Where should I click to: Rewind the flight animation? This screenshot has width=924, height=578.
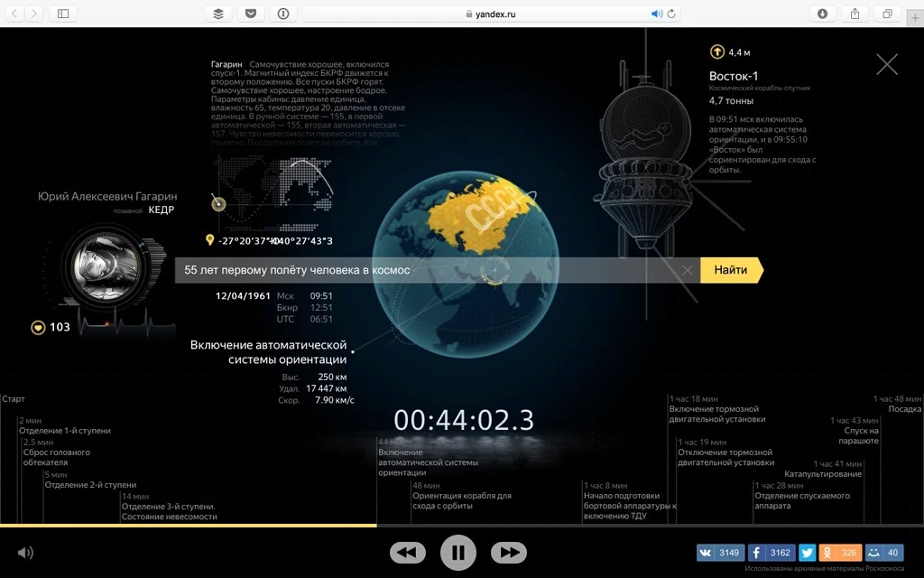coord(407,553)
